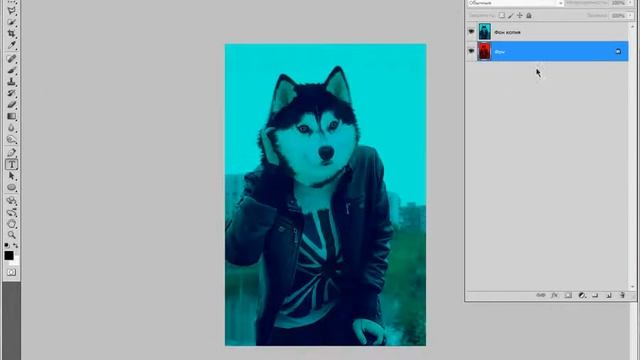
Task: Select the Healing Brush tool
Action: pyautogui.click(x=11, y=59)
